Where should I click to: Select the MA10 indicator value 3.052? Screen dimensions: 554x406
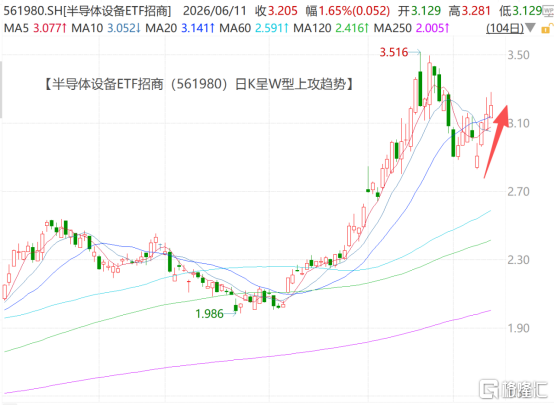124,28
